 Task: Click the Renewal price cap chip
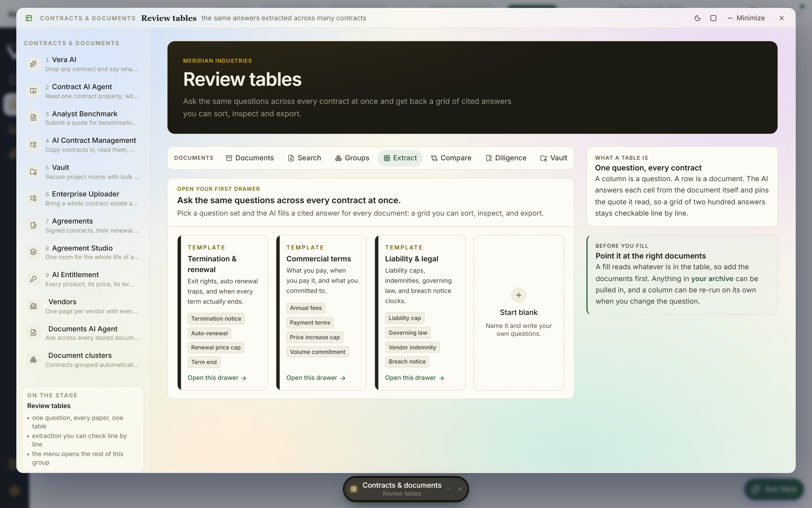coord(216,347)
